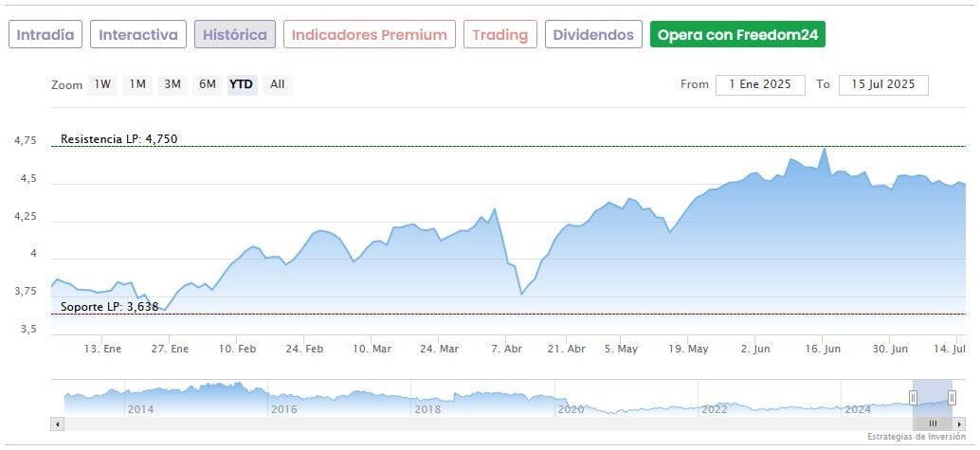
Task: Click the right navigator range handle
Action: 952,397
